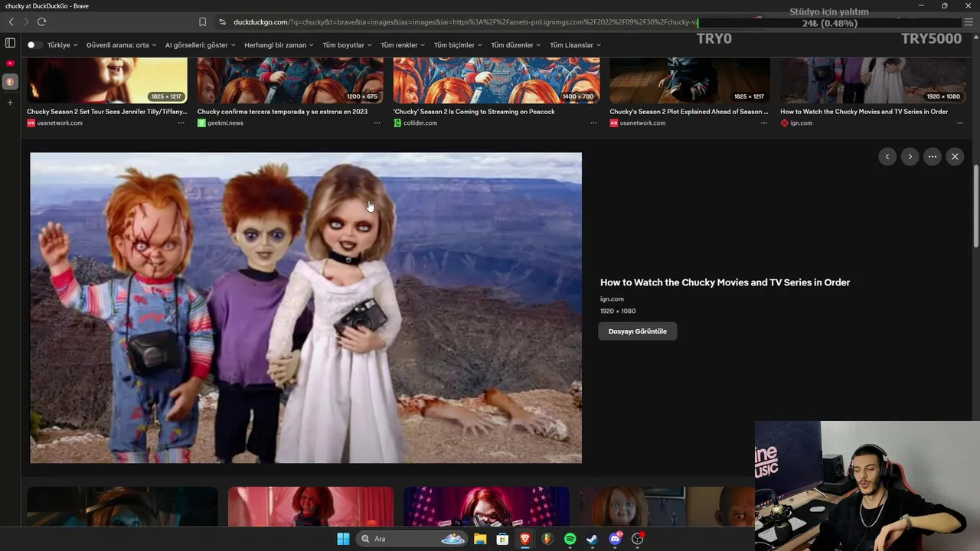Open the How to Watch Chucky title link
980x551 pixels.
pos(725,282)
